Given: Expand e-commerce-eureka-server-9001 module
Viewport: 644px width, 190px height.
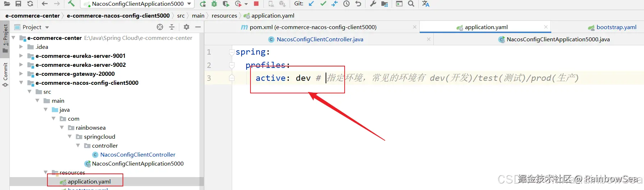Looking at the screenshot, I should (x=21, y=56).
